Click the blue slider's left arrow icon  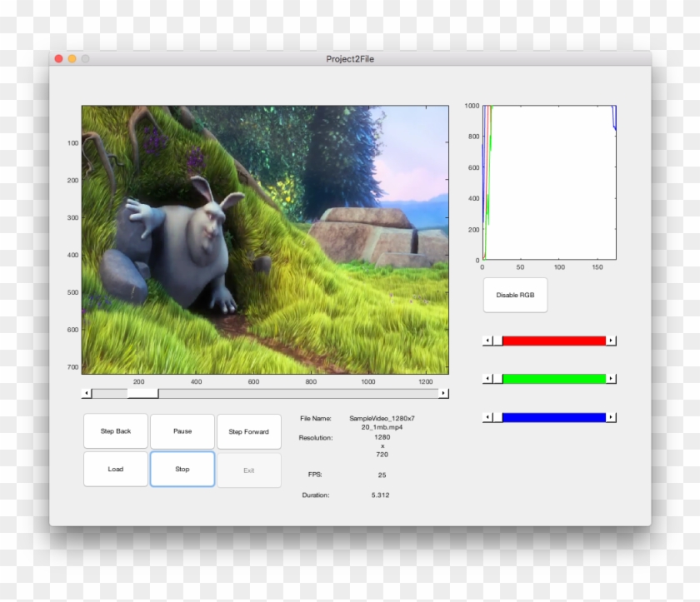click(x=487, y=415)
